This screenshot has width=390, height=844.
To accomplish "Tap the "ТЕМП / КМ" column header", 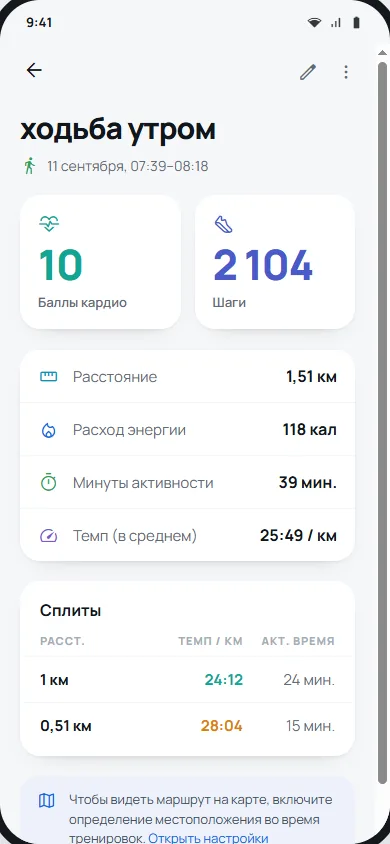I will point(210,641).
